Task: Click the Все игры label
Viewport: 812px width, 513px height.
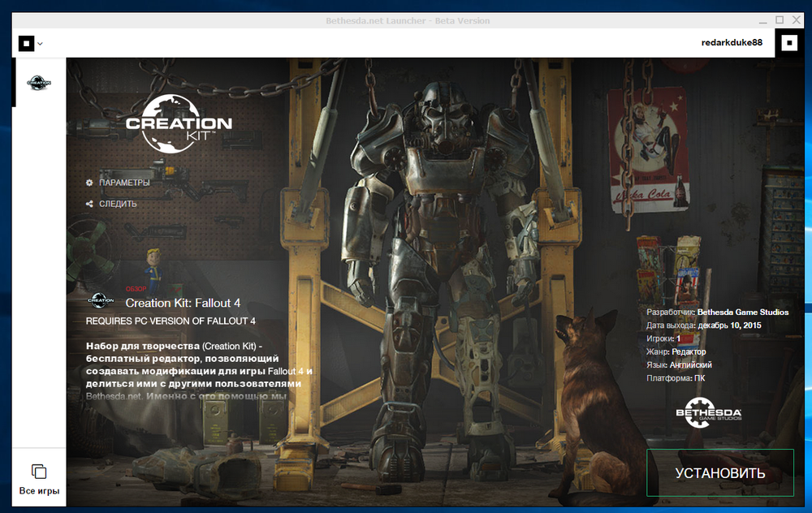Action: pos(39,491)
